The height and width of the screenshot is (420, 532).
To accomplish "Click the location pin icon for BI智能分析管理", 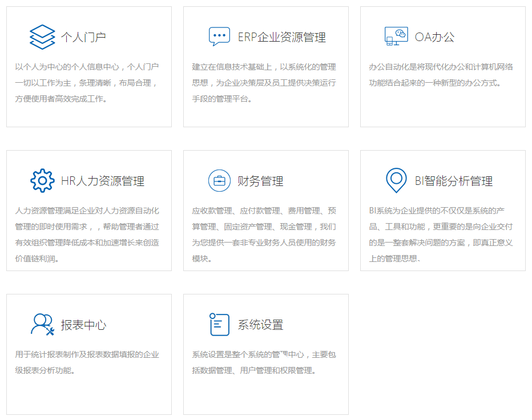I will (x=396, y=180).
